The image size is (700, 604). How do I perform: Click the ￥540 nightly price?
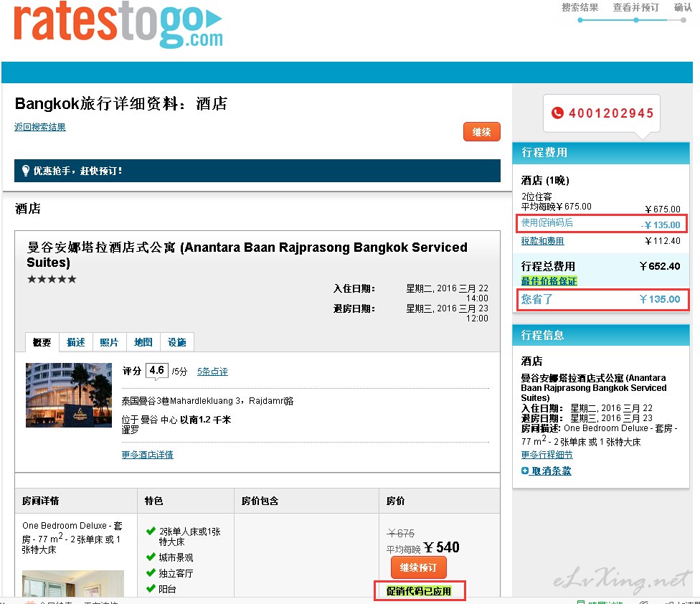click(441, 547)
